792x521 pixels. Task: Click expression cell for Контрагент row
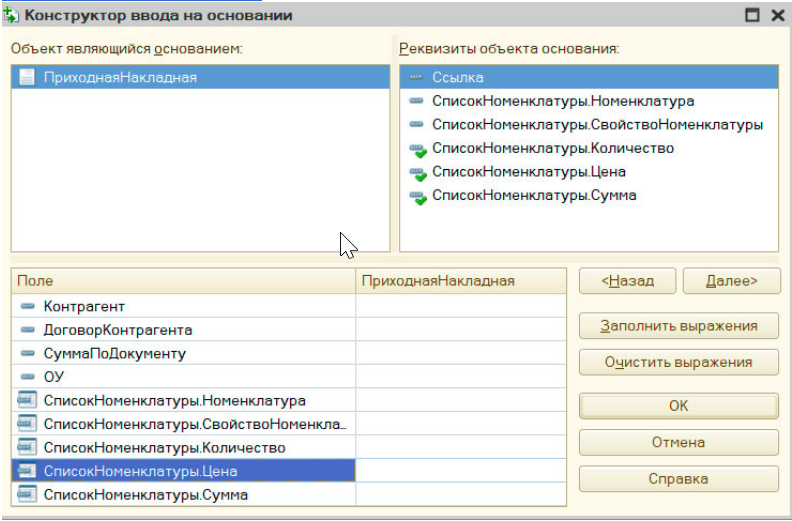(461, 306)
